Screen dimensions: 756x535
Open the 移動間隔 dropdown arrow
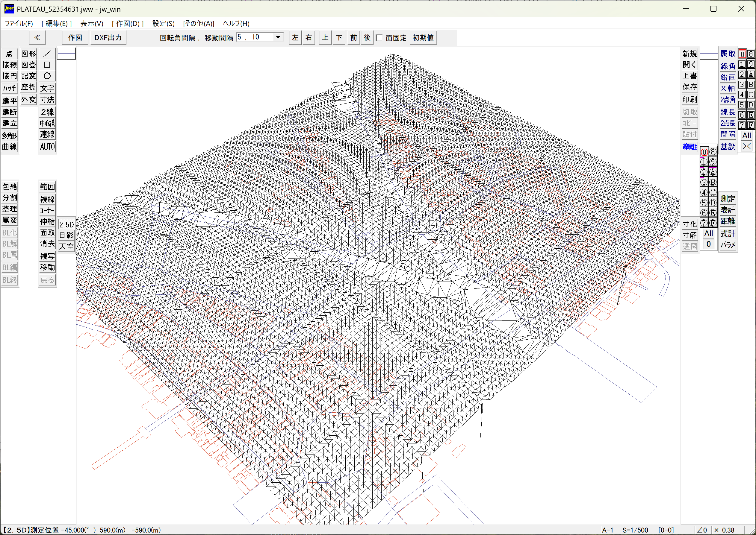coord(278,37)
